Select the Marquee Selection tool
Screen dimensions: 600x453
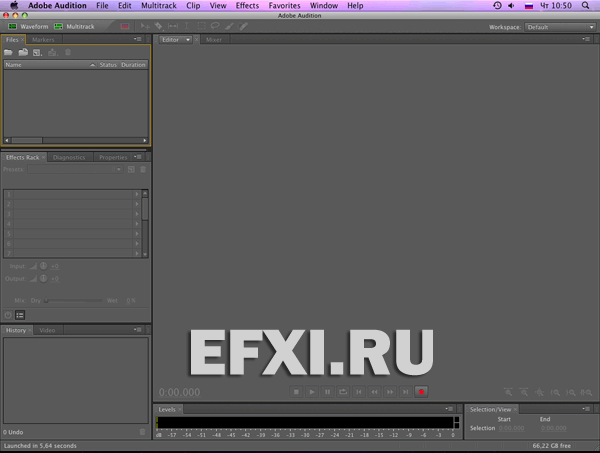coord(201,26)
